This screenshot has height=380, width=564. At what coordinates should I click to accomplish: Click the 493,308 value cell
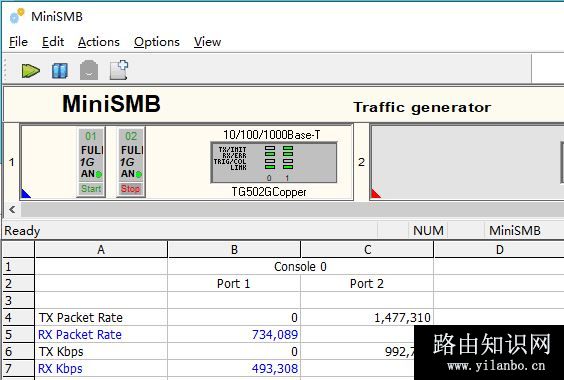pos(234,368)
